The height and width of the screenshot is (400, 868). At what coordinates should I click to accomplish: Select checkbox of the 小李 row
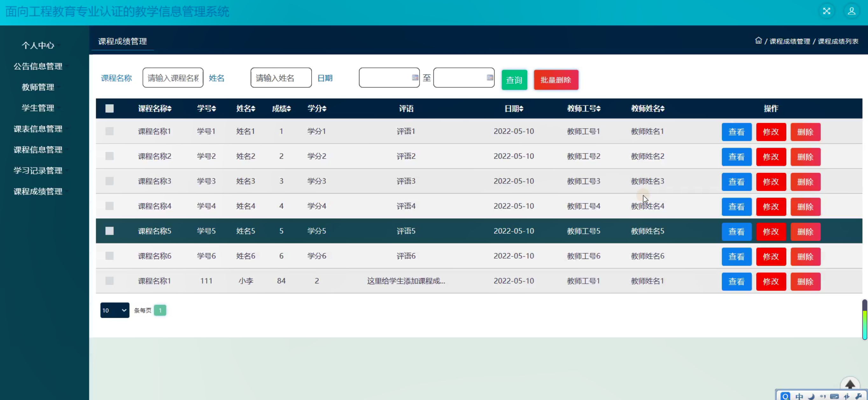pos(109,281)
